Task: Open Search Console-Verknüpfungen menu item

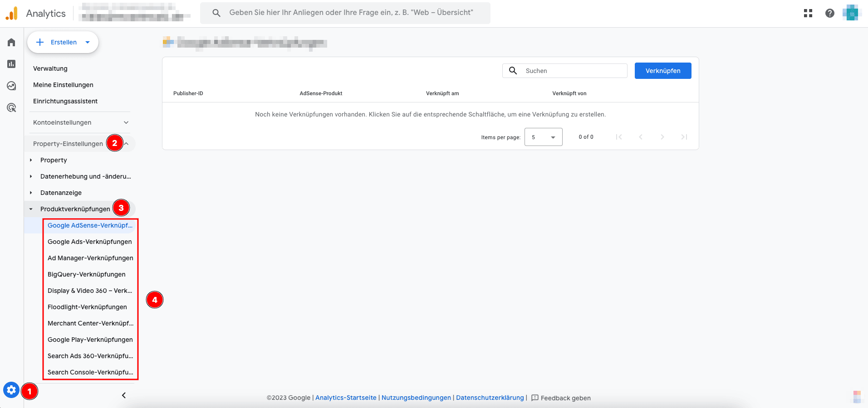Action: click(x=90, y=372)
